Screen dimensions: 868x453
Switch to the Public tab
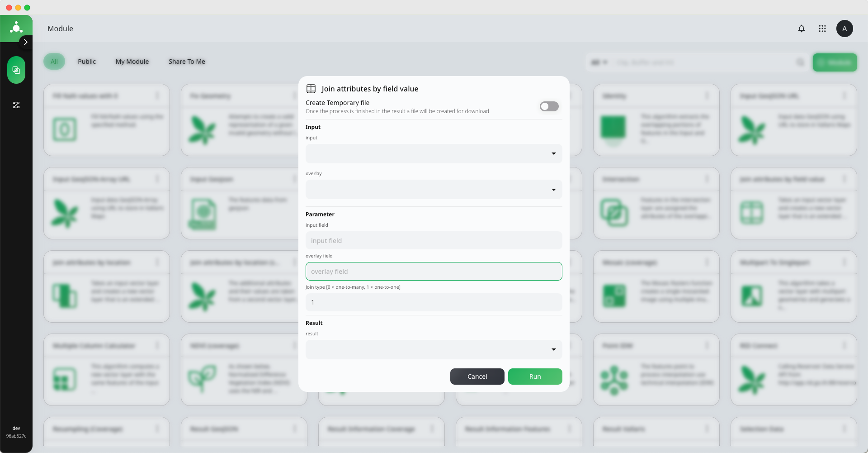click(87, 62)
